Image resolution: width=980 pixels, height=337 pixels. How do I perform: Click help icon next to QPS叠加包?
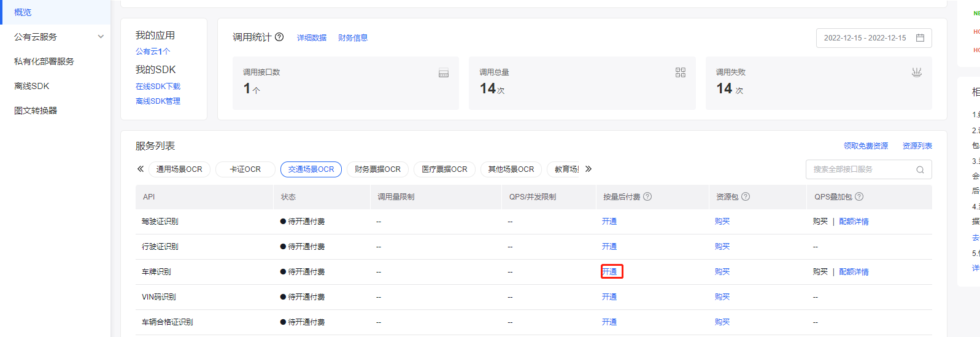[x=859, y=197]
